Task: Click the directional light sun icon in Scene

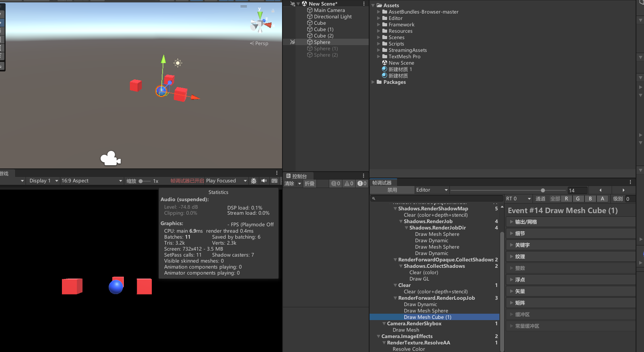Action: (178, 63)
